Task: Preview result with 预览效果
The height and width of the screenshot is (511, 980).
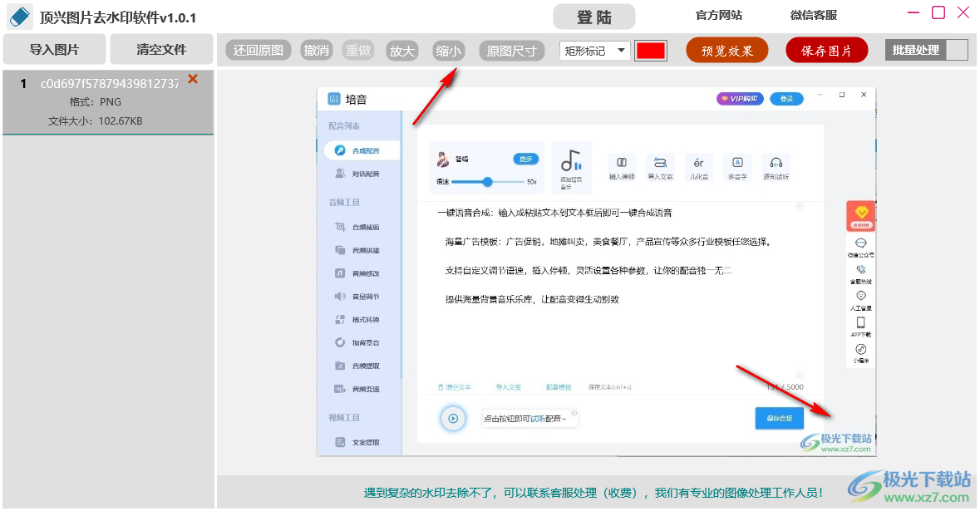Action: click(x=726, y=51)
